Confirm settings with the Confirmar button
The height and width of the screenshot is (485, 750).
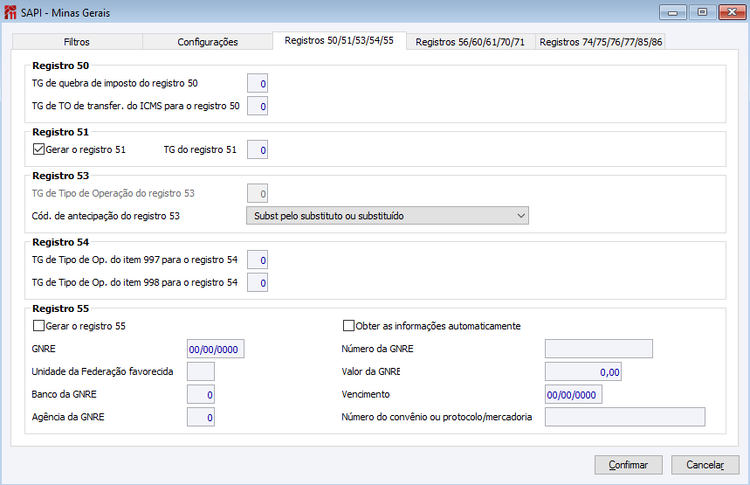629,464
